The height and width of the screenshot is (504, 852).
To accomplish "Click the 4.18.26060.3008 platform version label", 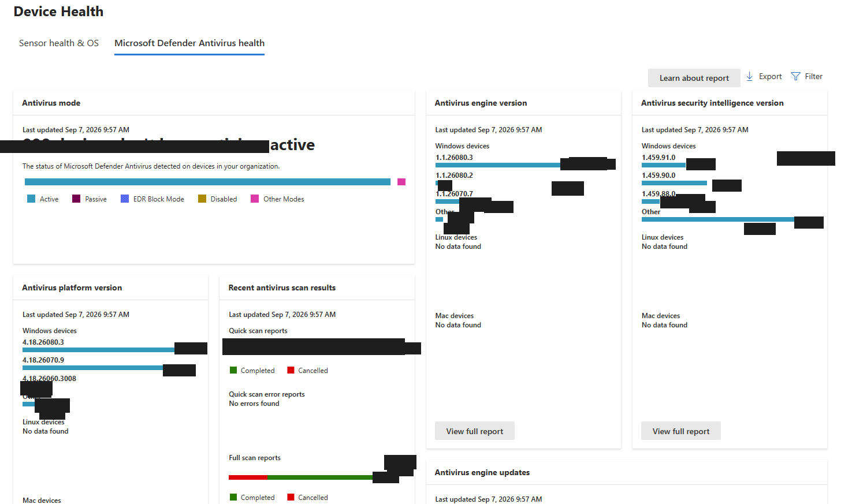I will point(49,379).
